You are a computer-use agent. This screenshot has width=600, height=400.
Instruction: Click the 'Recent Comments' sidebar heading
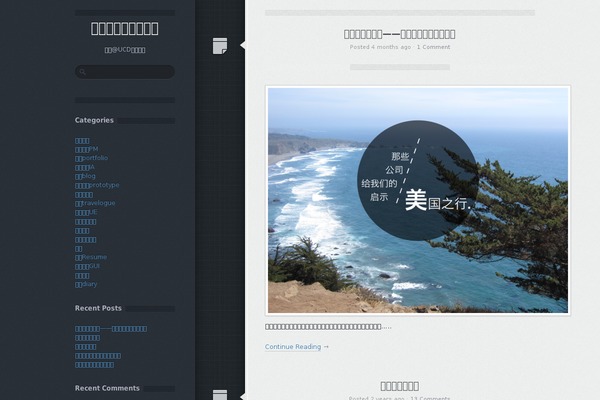[x=107, y=388]
